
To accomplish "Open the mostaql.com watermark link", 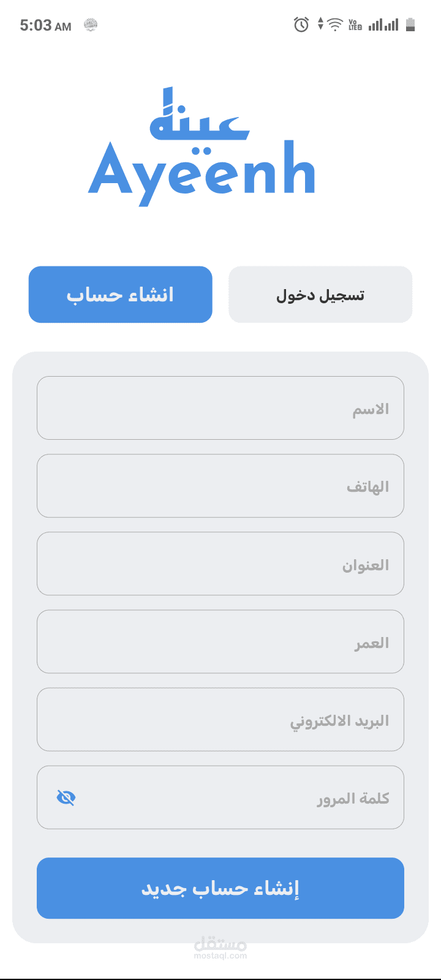I will click(221, 948).
